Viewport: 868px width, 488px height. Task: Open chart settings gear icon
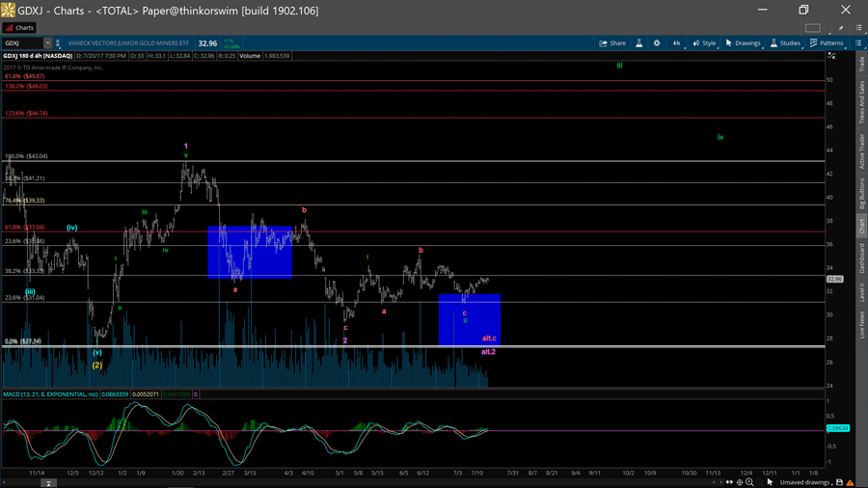click(657, 43)
